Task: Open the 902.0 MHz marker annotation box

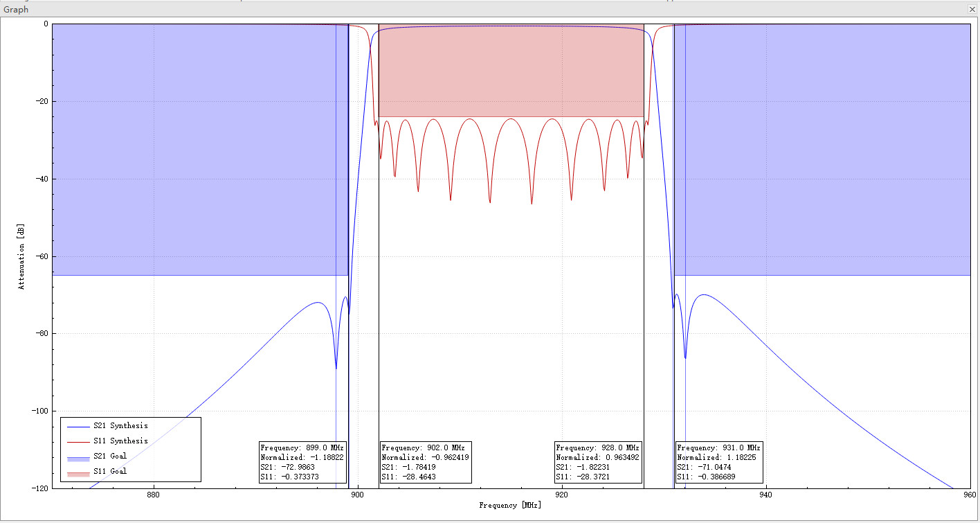Action: click(x=426, y=462)
